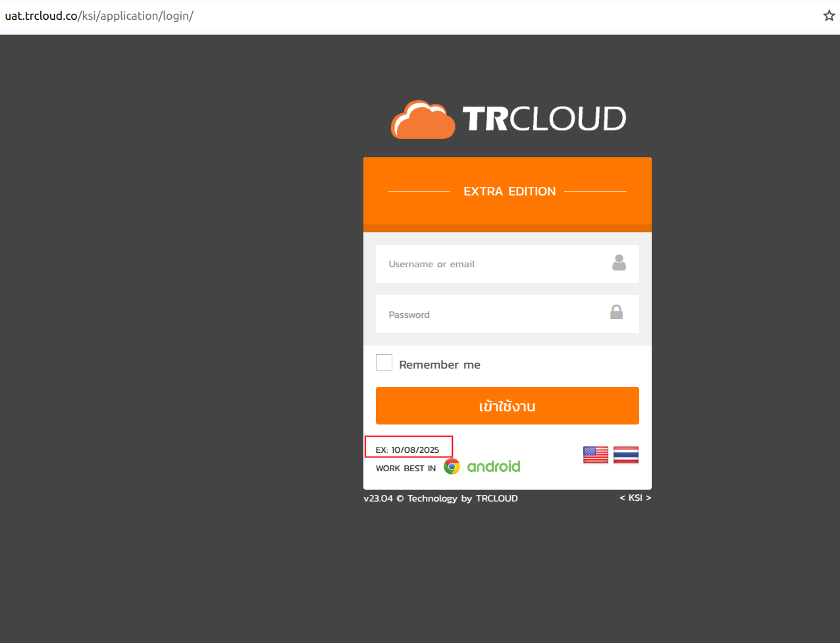Click the EXTRA EDITION header
The height and width of the screenshot is (643, 840).
tap(510, 192)
